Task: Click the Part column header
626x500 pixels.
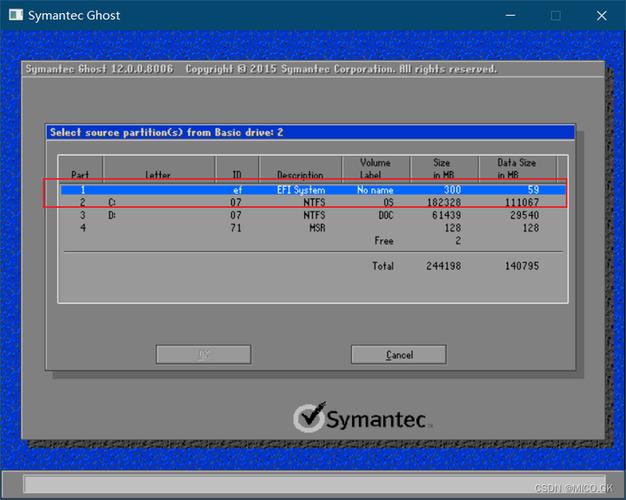Action: click(x=80, y=174)
